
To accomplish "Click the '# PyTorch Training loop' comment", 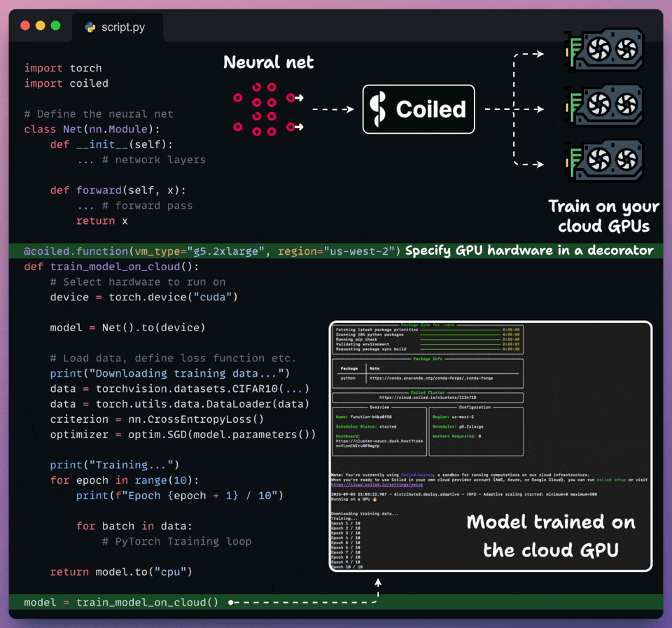I will click(x=176, y=541).
